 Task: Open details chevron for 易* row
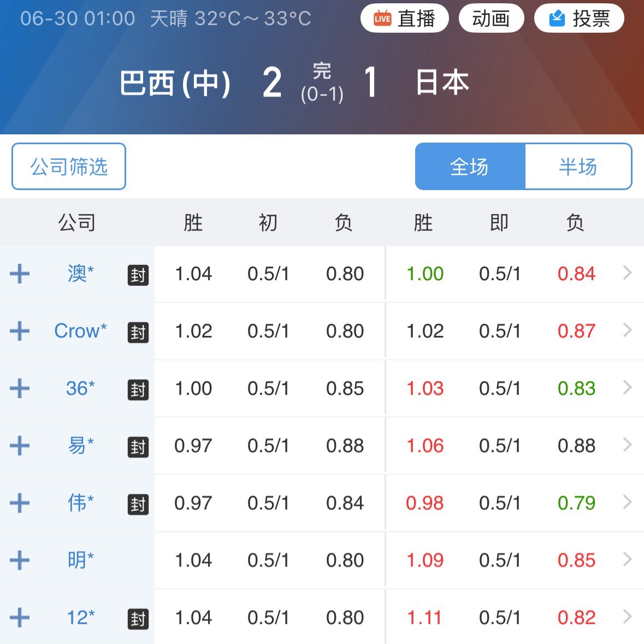coord(627,445)
